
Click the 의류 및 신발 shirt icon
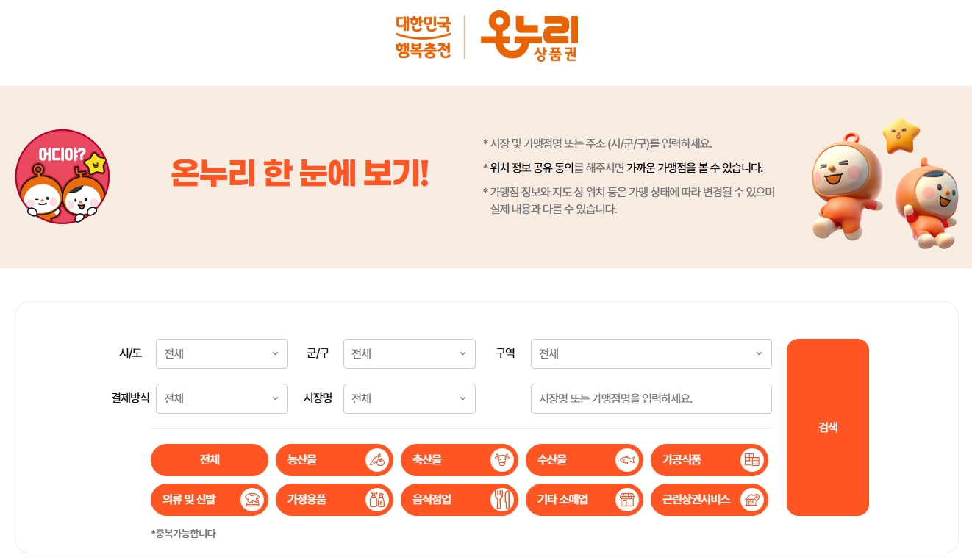click(251, 500)
